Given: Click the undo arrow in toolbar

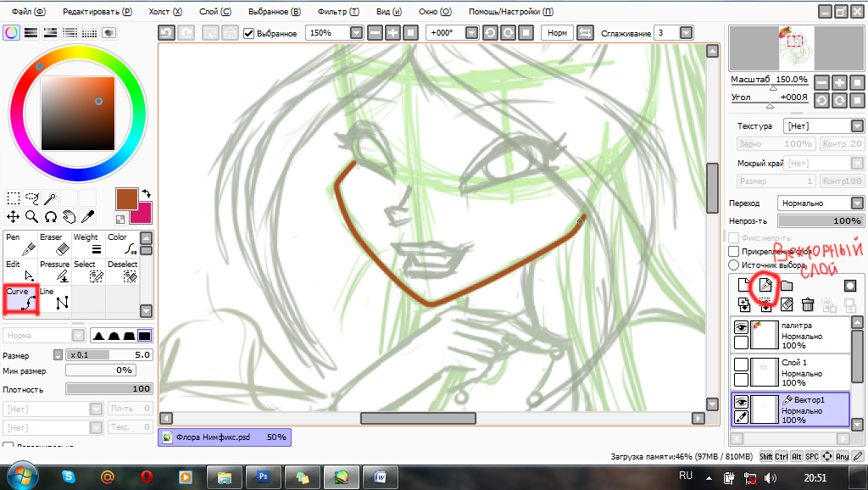Looking at the screenshot, I should tap(167, 33).
